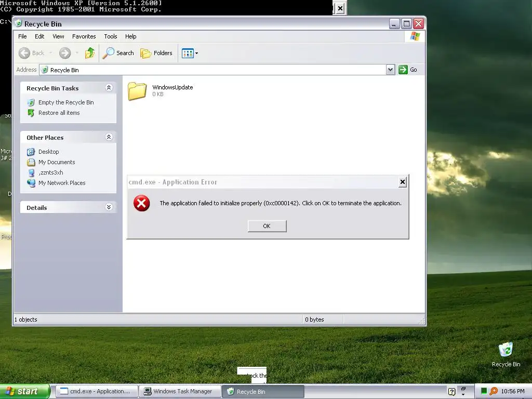
Task: Click Recycle Bin taskbar button
Action: coord(263,392)
